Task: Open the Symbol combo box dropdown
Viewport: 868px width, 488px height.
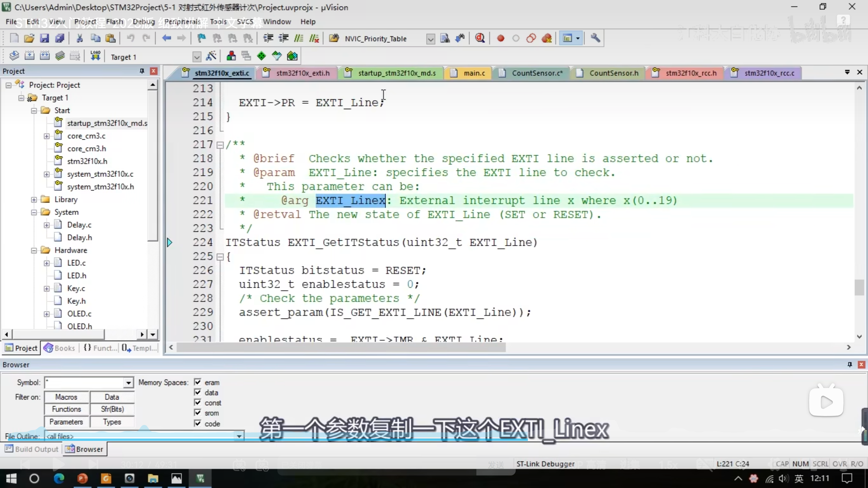Action: 128,383
